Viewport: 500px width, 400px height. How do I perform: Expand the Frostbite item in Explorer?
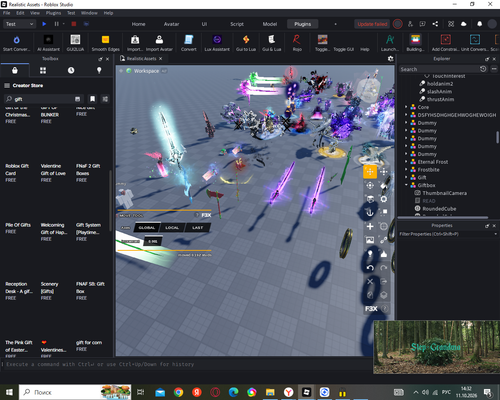pos(406,170)
